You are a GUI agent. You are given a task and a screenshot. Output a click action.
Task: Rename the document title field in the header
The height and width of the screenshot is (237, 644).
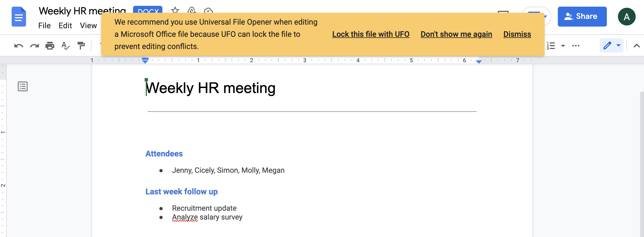click(x=82, y=11)
